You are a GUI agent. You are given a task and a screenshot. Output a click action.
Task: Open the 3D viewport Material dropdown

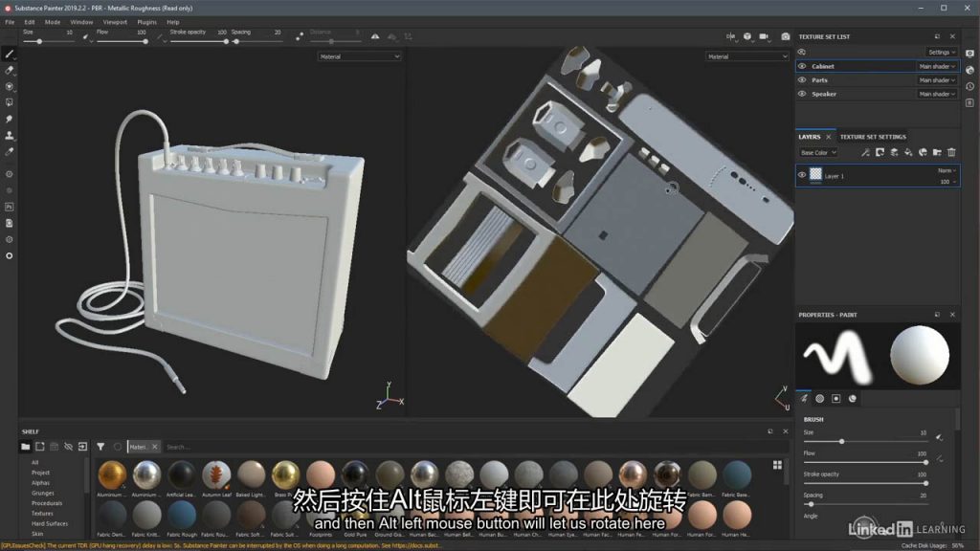(x=359, y=56)
